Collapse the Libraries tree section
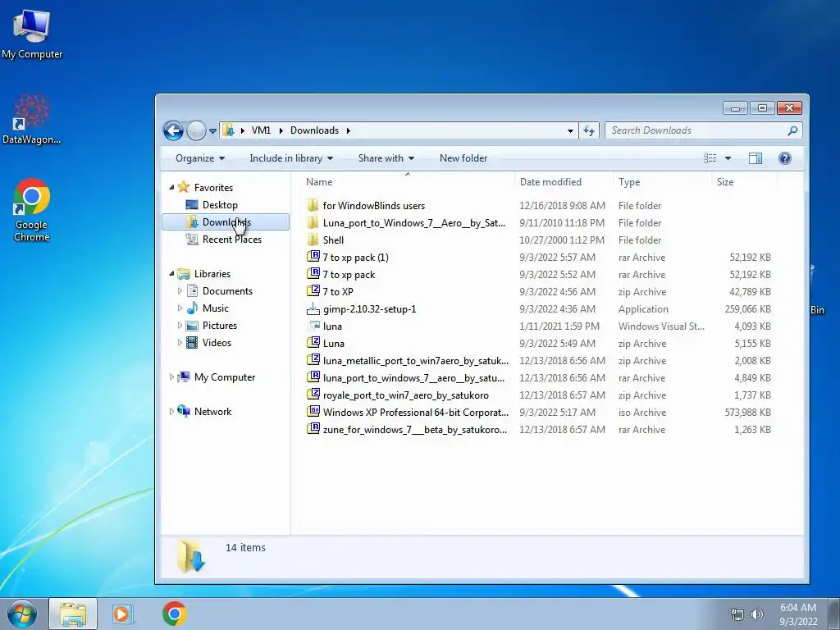The image size is (840, 630). (x=171, y=274)
